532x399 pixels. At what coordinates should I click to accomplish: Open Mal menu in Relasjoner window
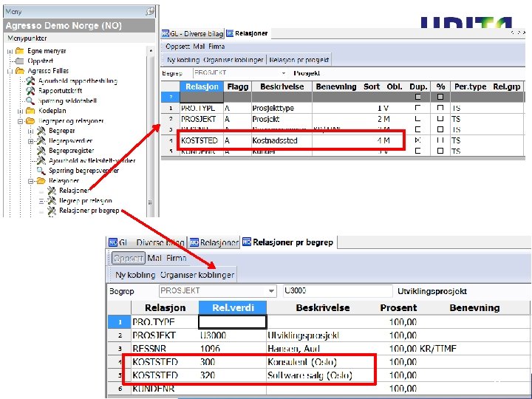click(x=199, y=47)
